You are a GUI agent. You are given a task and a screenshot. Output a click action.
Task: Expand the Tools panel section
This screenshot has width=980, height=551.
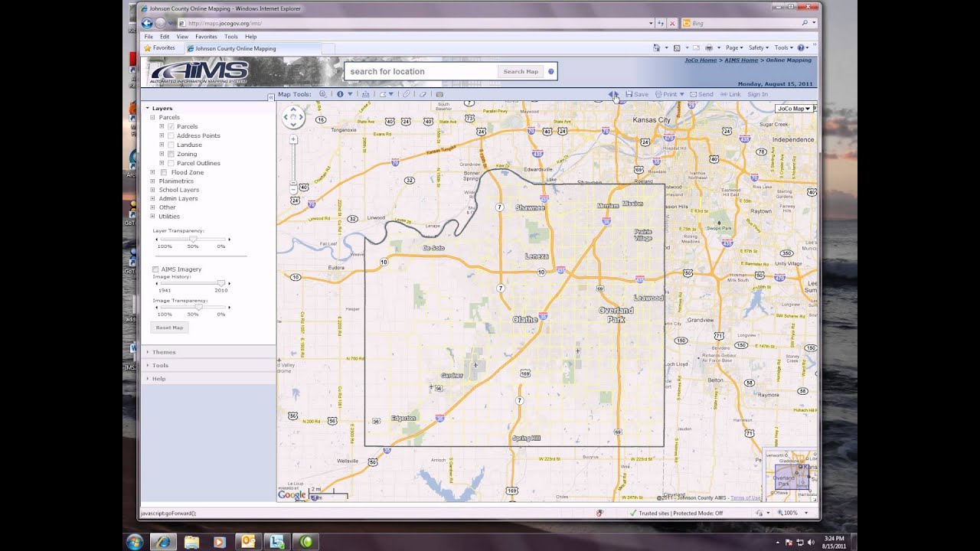[208, 365]
